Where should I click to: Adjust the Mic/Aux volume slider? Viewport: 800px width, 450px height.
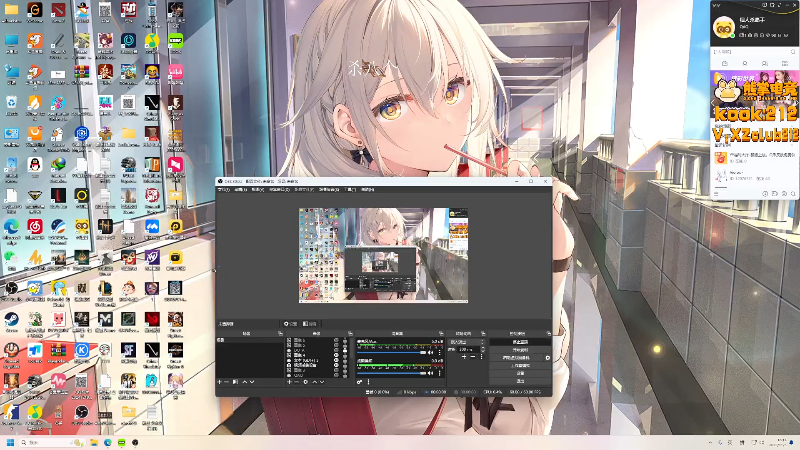coord(391,353)
